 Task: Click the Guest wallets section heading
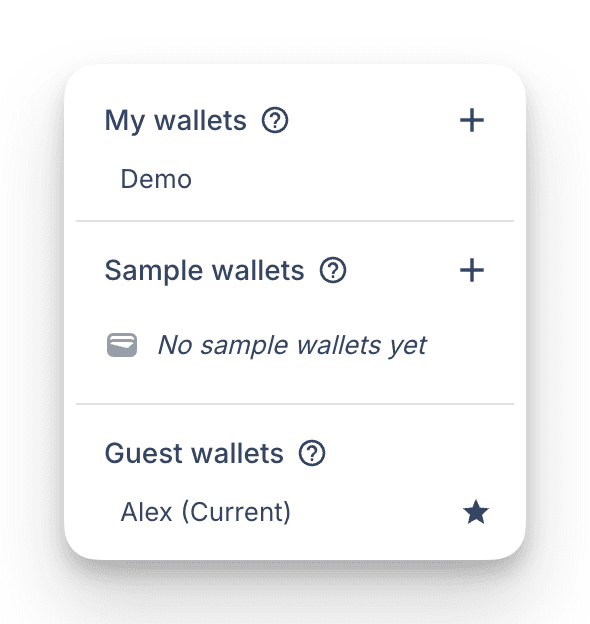coord(194,453)
